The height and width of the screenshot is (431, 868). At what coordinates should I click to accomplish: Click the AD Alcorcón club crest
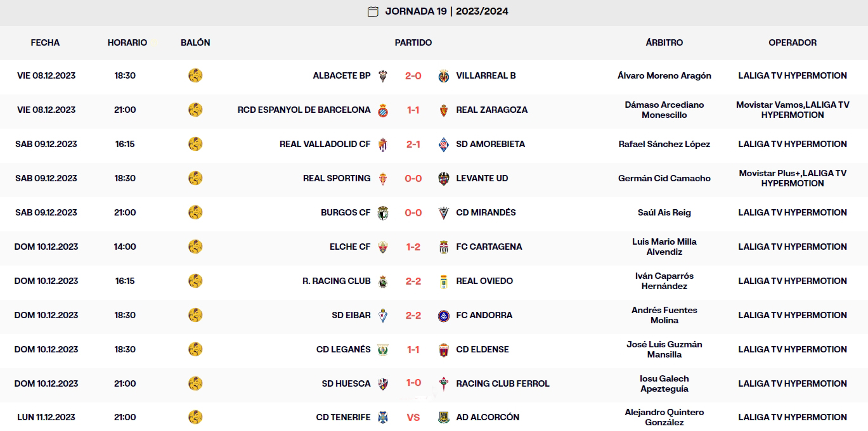444,417
